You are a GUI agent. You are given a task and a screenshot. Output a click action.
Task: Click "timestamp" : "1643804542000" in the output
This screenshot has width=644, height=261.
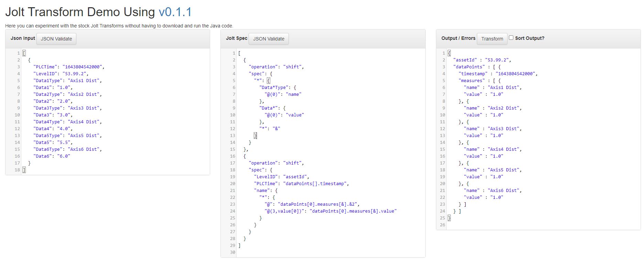click(498, 74)
